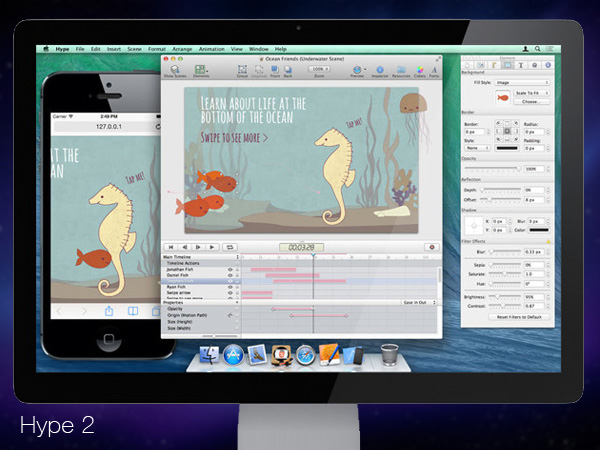
Task: Click the Radius input field
Action: [x=534, y=132]
